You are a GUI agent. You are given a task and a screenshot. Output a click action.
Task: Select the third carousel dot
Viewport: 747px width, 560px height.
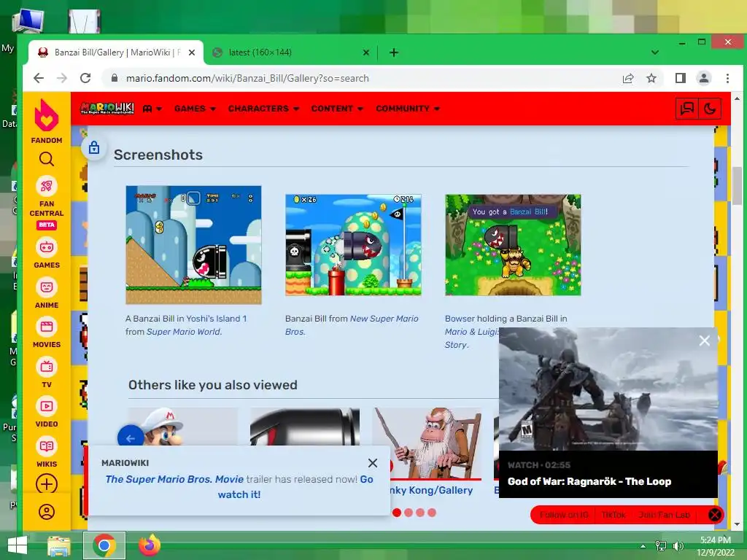pos(419,513)
